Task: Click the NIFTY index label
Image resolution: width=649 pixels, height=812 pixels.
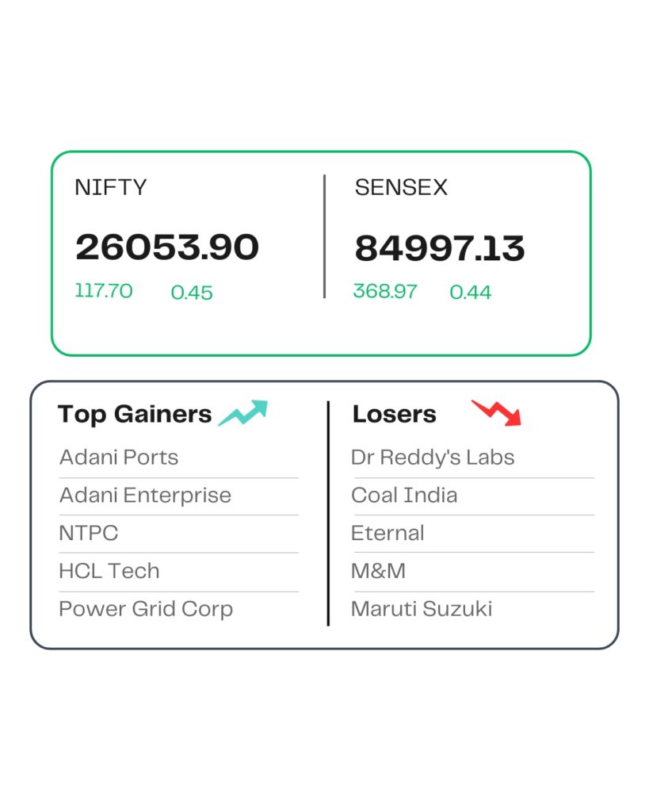Action: 110,188
